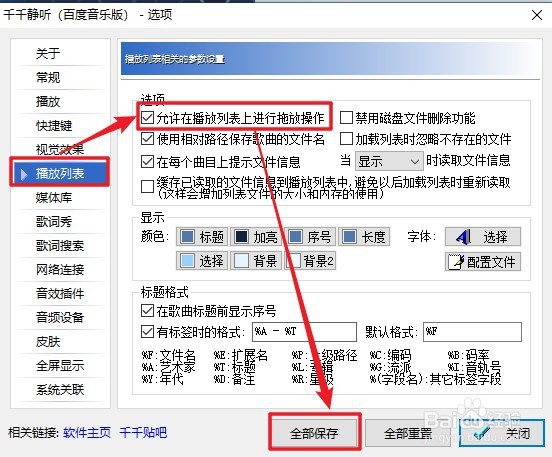Pick the 序号 color swatch
This screenshot has width=552, height=457.
(310, 236)
